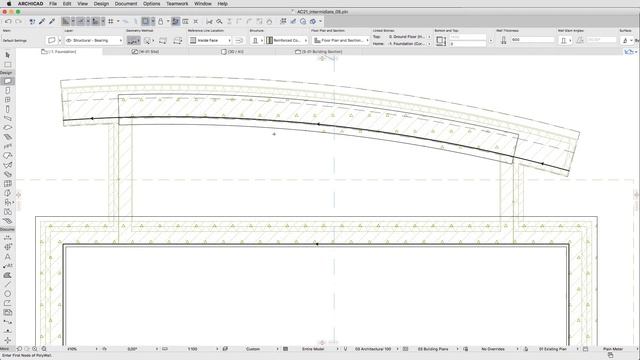This screenshot has width=640, height=360.
Task: Activate the Fill tool in the toolbox
Action: click(x=7, y=275)
